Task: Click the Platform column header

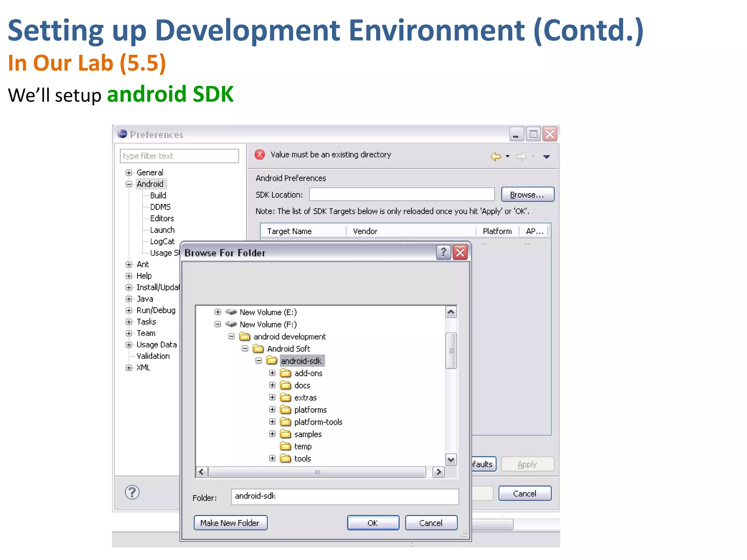Action: (498, 231)
